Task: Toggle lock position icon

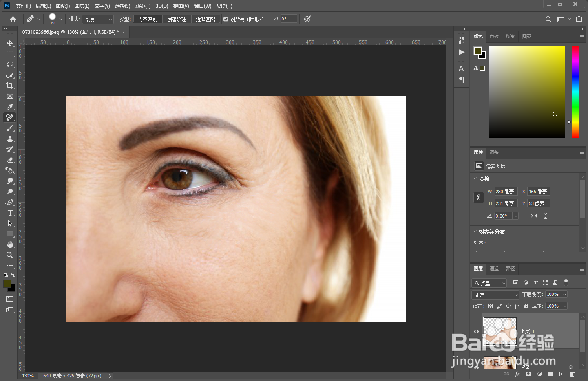Action: [508, 306]
